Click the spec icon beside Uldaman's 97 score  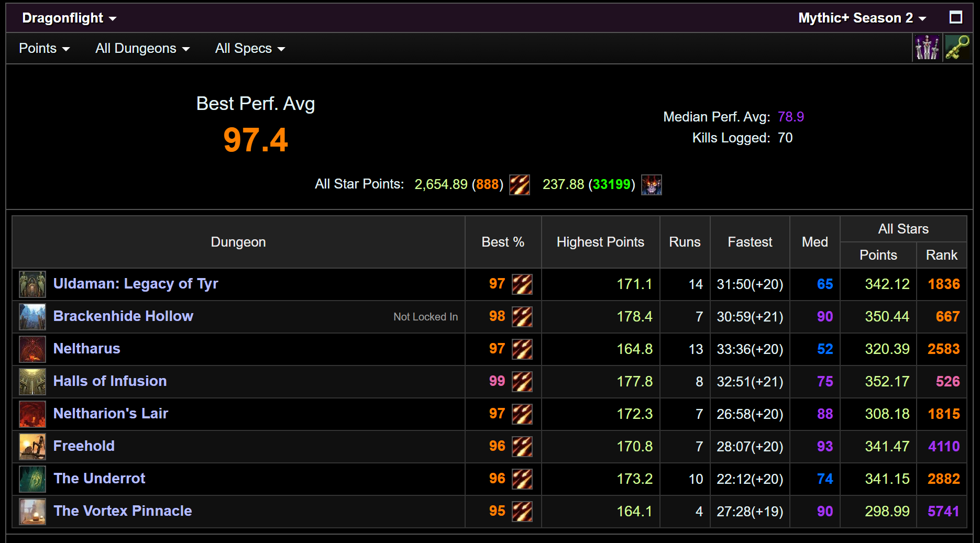(x=522, y=284)
